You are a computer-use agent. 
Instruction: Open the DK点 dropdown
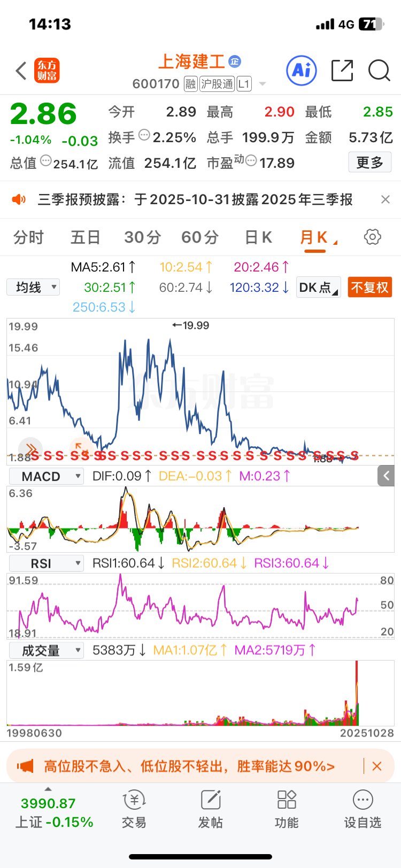(319, 288)
